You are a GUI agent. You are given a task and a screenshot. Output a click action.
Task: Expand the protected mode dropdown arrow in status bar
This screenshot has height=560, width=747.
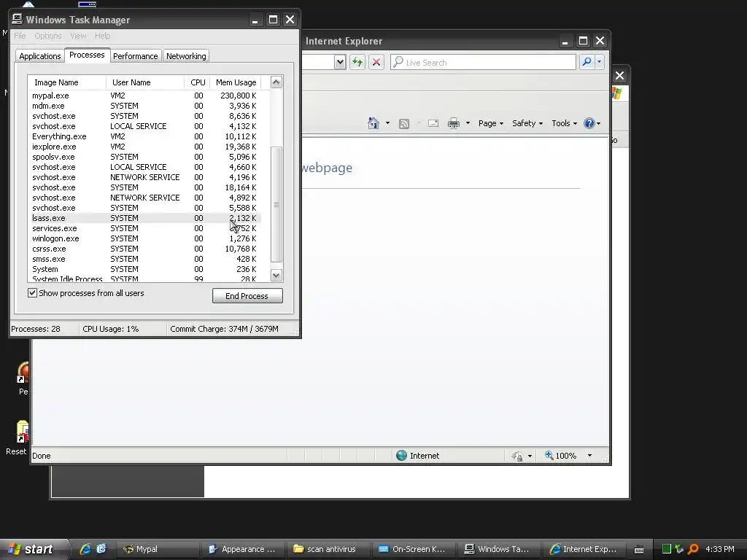pos(530,456)
